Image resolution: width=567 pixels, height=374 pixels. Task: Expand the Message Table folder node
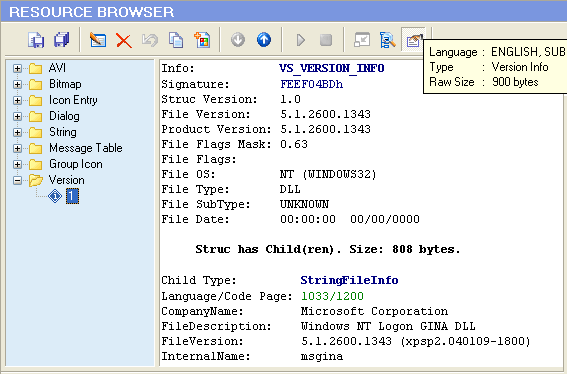tap(17, 148)
